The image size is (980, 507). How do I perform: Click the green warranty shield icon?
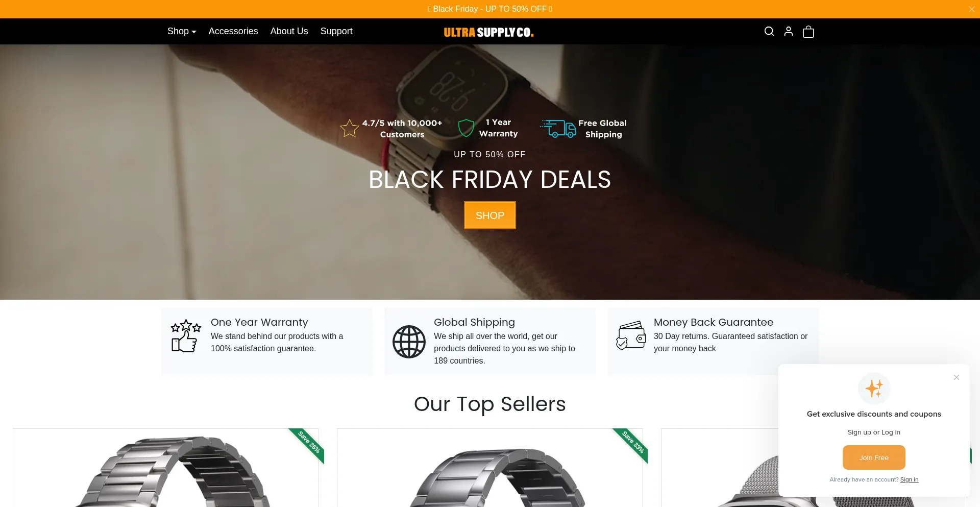coord(466,128)
